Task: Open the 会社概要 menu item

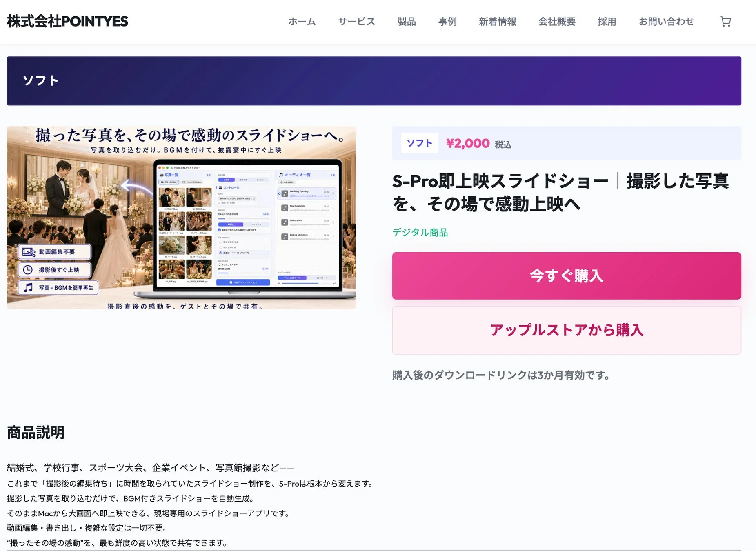Action: pyautogui.click(x=557, y=22)
